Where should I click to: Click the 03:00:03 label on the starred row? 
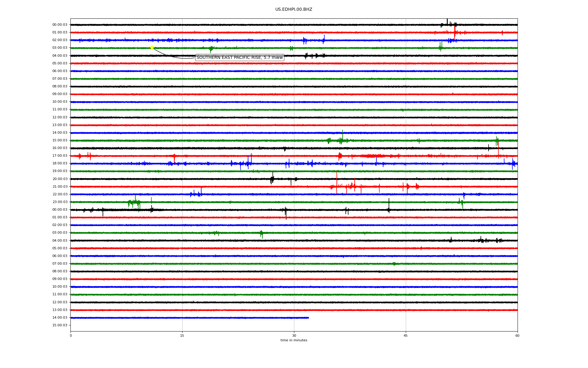pyautogui.click(x=60, y=48)
